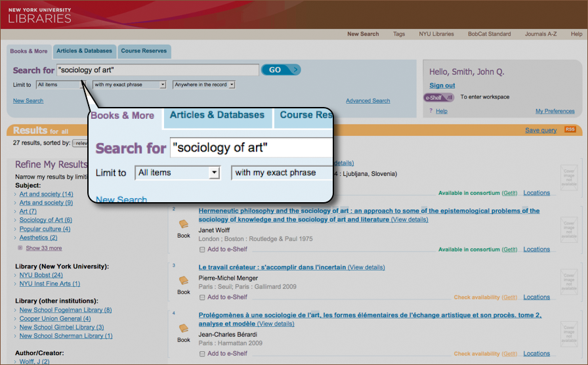Click Locations for Pierre-Michel Menger book
This screenshot has width=588, height=365.
537,297
